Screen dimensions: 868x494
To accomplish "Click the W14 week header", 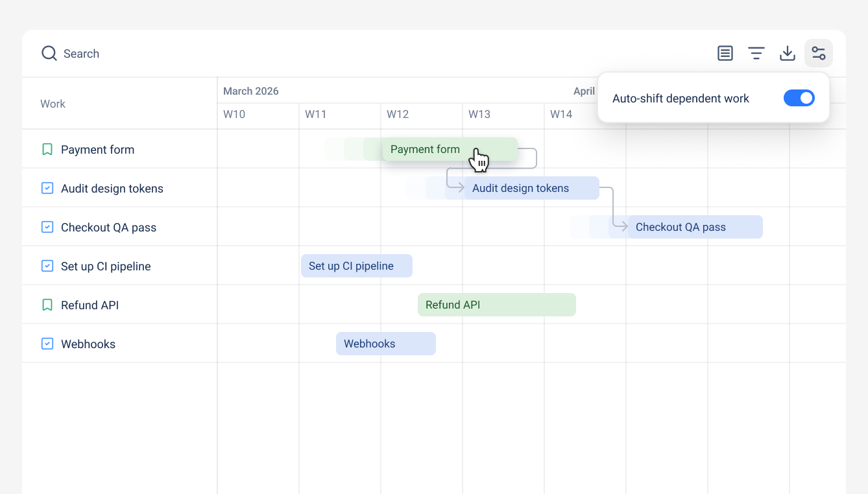I will (x=561, y=114).
